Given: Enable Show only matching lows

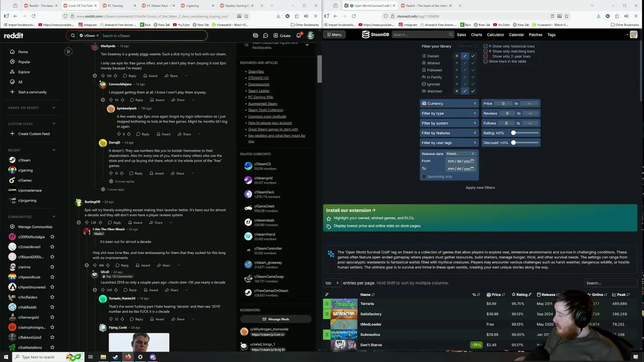Looking at the screenshot, I should pos(486,51).
